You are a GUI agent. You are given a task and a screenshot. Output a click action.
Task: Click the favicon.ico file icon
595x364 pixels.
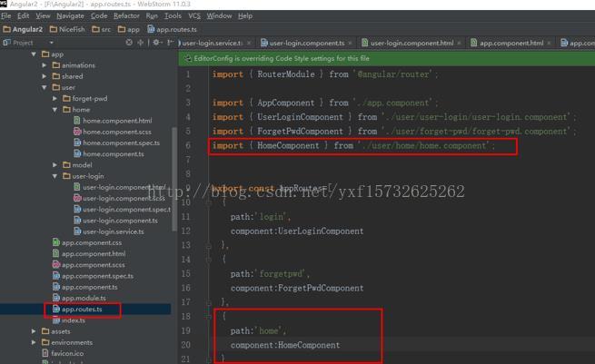click(45, 353)
